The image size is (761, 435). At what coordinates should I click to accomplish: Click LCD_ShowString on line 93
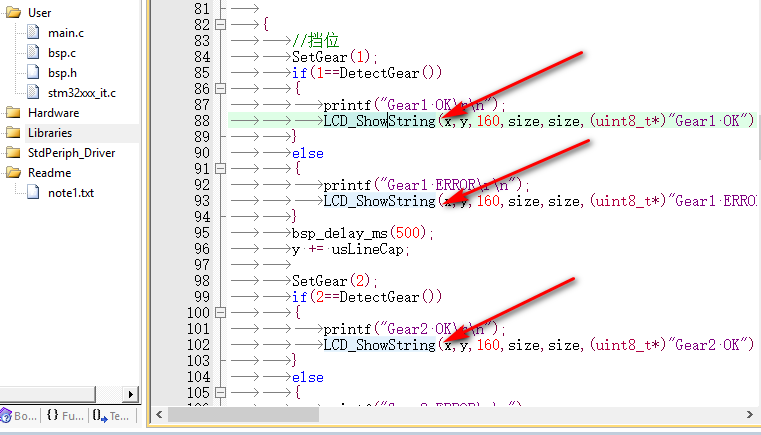(x=380, y=201)
